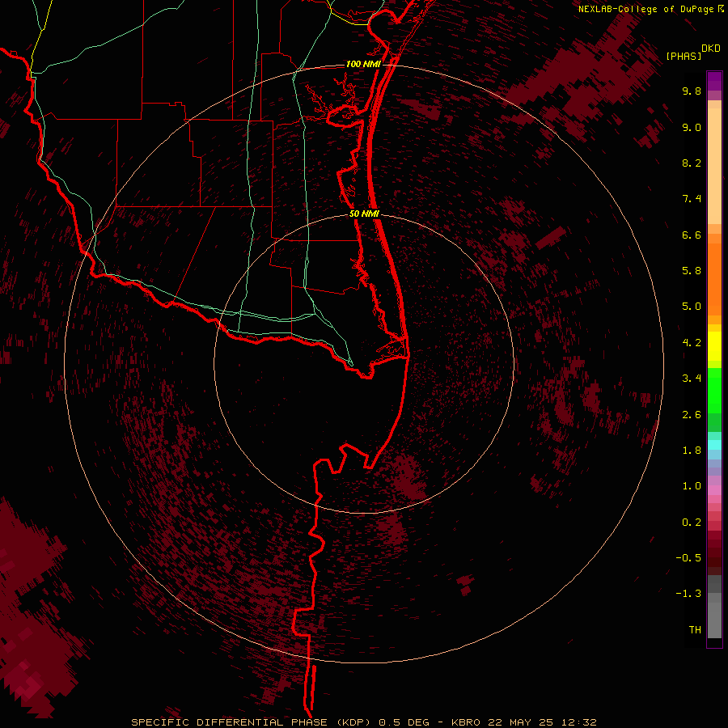728x728 pixels.
Task: Click the 2.6 scale value
Action: coord(692,415)
